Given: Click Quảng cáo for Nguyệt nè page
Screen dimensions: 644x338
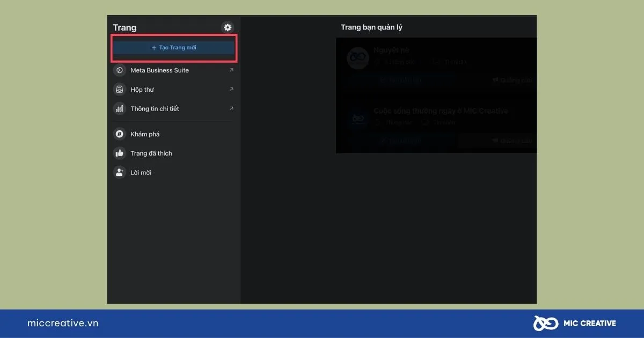Looking at the screenshot, I should [x=513, y=80].
